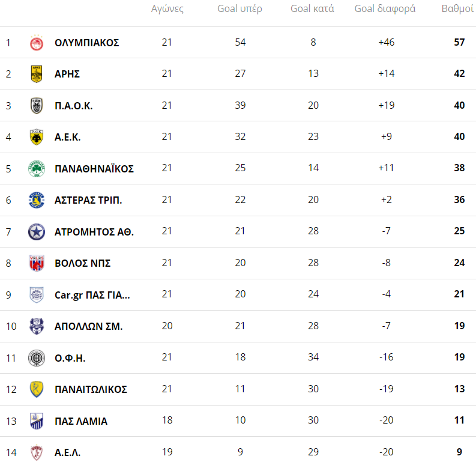Click the Βόλος ΝΠΣ red-blue crest
476x462 pixels.
(x=37, y=263)
